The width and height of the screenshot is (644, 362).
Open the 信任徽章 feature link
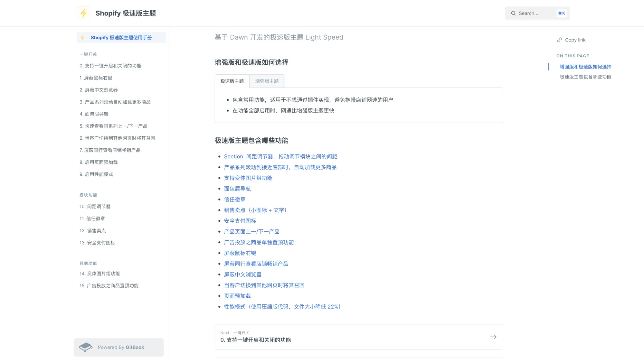pyautogui.click(x=234, y=200)
